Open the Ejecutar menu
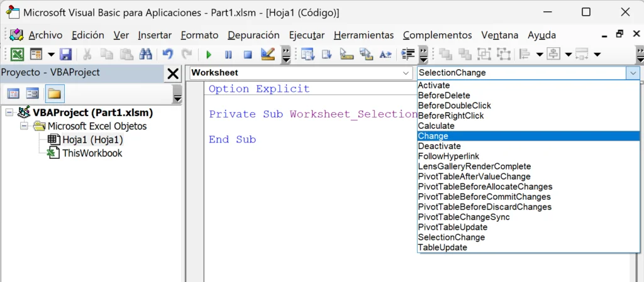644x282 pixels. pos(307,35)
